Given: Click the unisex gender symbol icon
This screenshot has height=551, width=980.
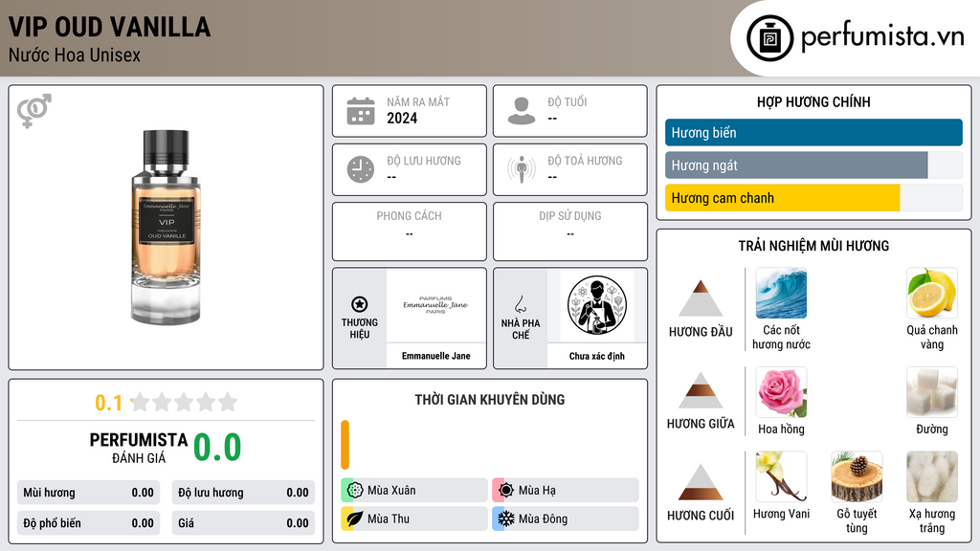Looking at the screenshot, I should [x=33, y=111].
